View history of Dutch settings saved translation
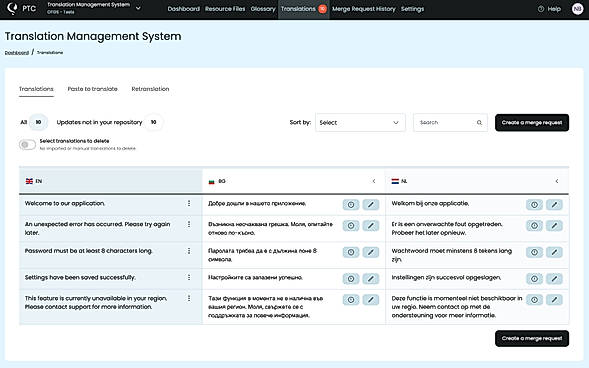Viewport: 589px width, 368px height. coord(534,279)
